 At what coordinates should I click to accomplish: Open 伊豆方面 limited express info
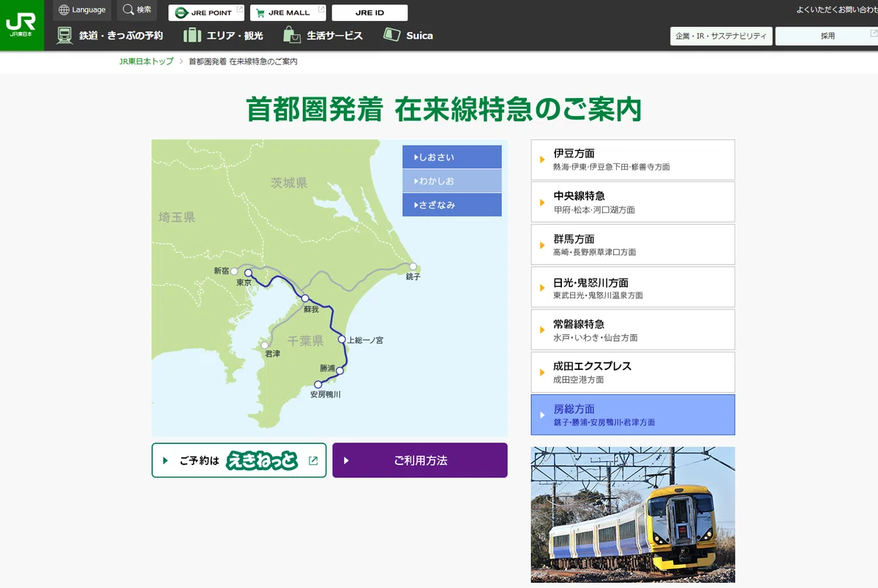click(x=633, y=159)
